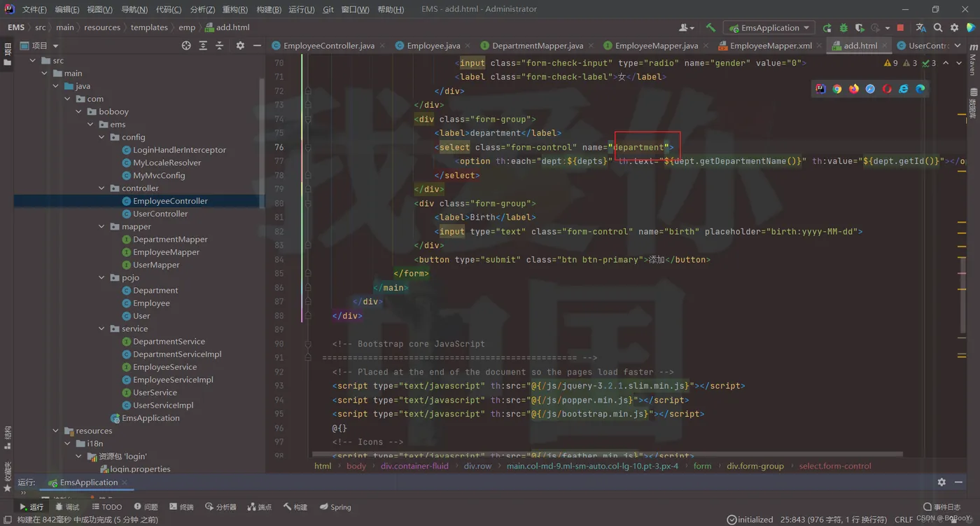Viewport: 980px width, 526px height.
Task: Start debugging with the green bug icon
Action: 843,28
